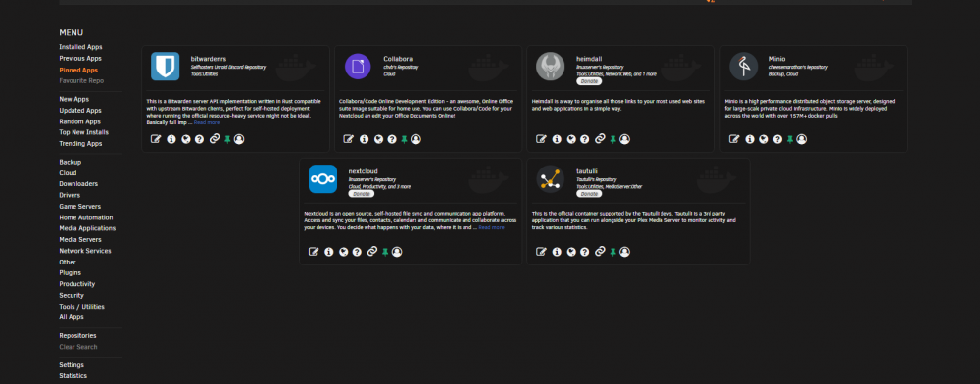Viewport: 980px width, 384px height.
Task: Click the chain link icon on heimdall
Action: (x=600, y=139)
